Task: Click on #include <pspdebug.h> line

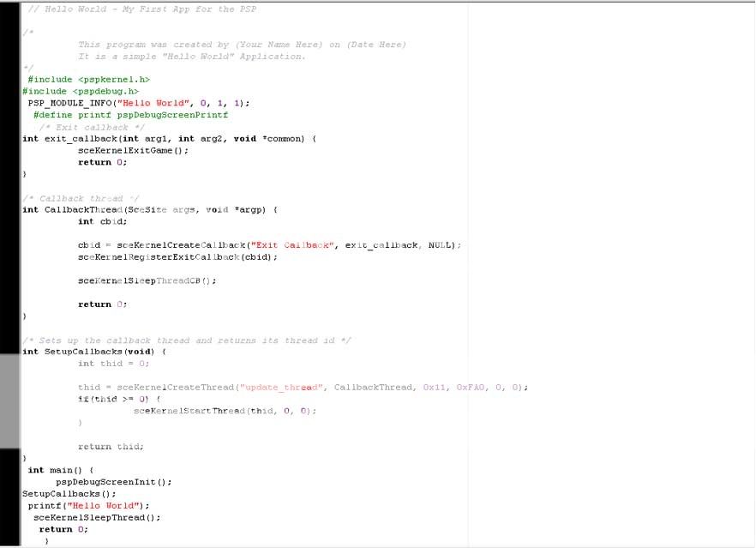Action: pyautogui.click(x=81, y=91)
